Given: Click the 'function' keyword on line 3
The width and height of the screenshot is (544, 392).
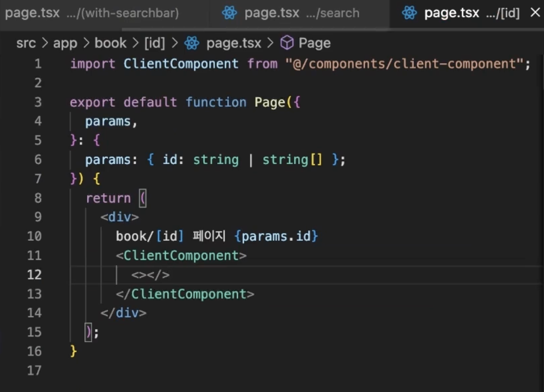Looking at the screenshot, I should (216, 102).
